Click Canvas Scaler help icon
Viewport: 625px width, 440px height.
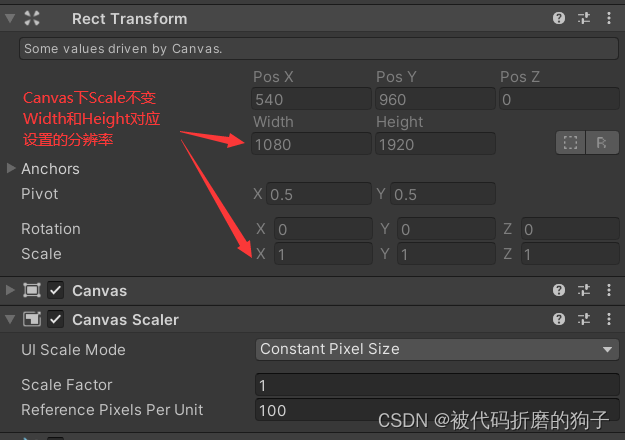coord(559,320)
